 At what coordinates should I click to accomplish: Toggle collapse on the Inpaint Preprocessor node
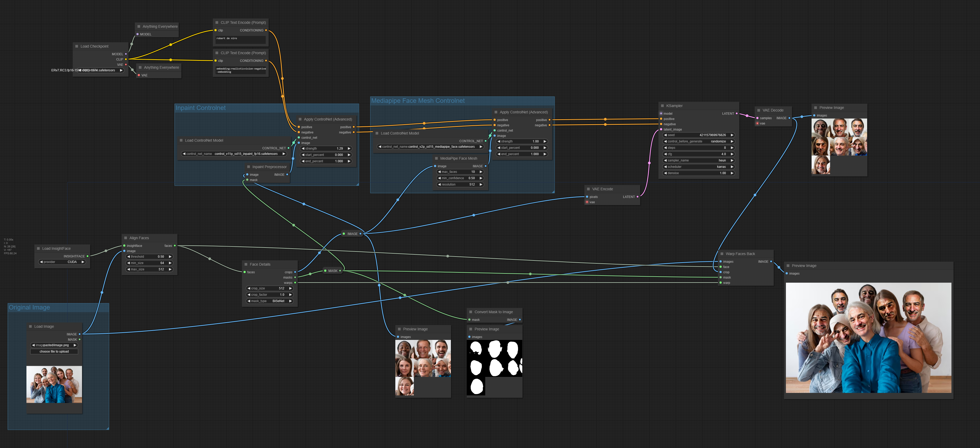[x=248, y=167]
